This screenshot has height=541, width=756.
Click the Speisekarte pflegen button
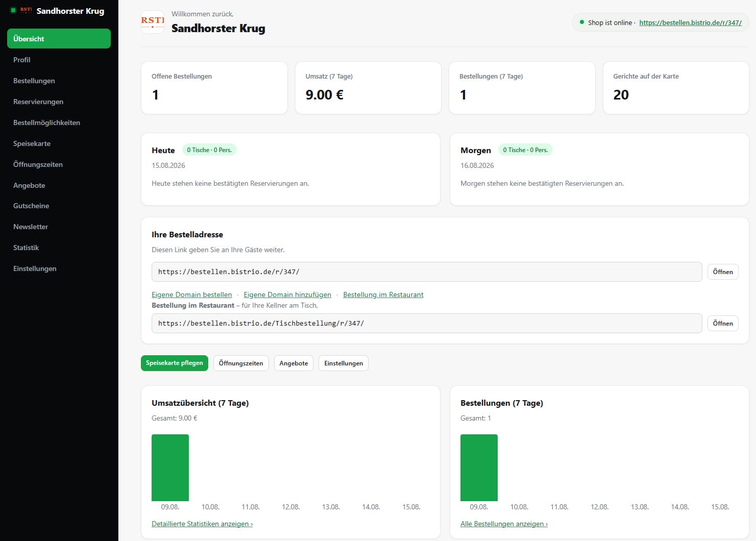tap(175, 363)
